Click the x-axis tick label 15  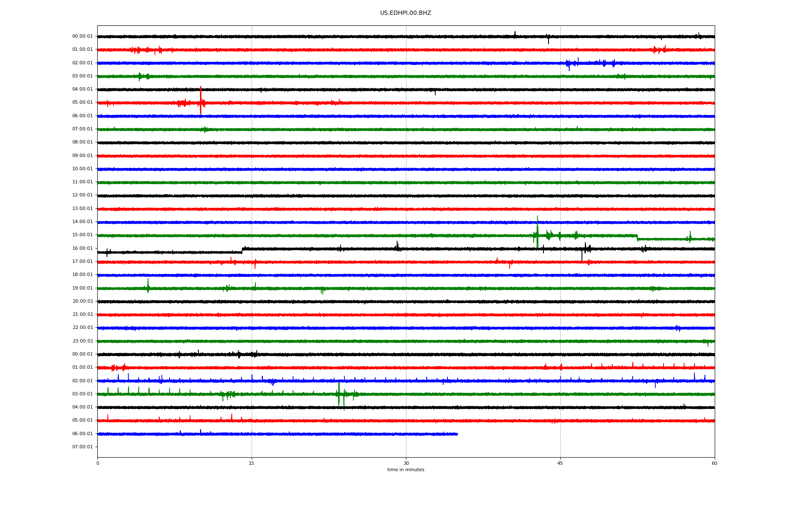tap(252, 463)
